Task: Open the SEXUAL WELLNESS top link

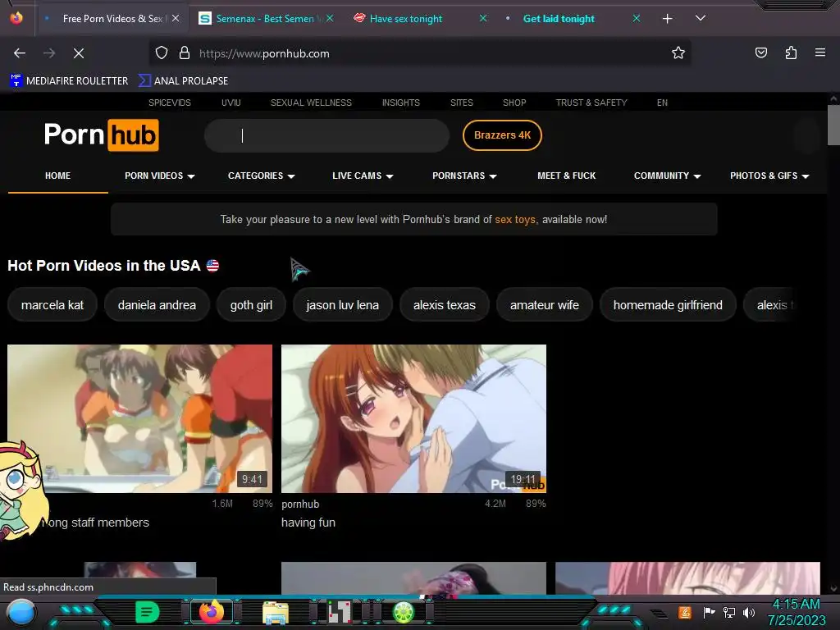Action: pos(311,103)
